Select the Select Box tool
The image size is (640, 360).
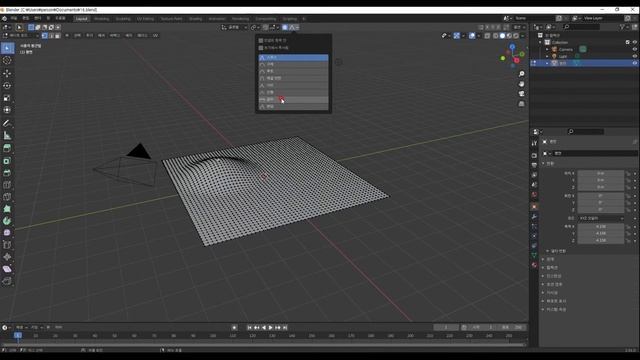[x=7, y=48]
